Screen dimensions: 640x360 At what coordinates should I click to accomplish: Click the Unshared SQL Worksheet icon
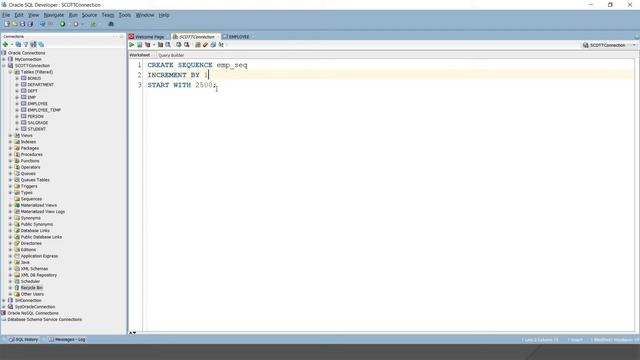point(198,44)
